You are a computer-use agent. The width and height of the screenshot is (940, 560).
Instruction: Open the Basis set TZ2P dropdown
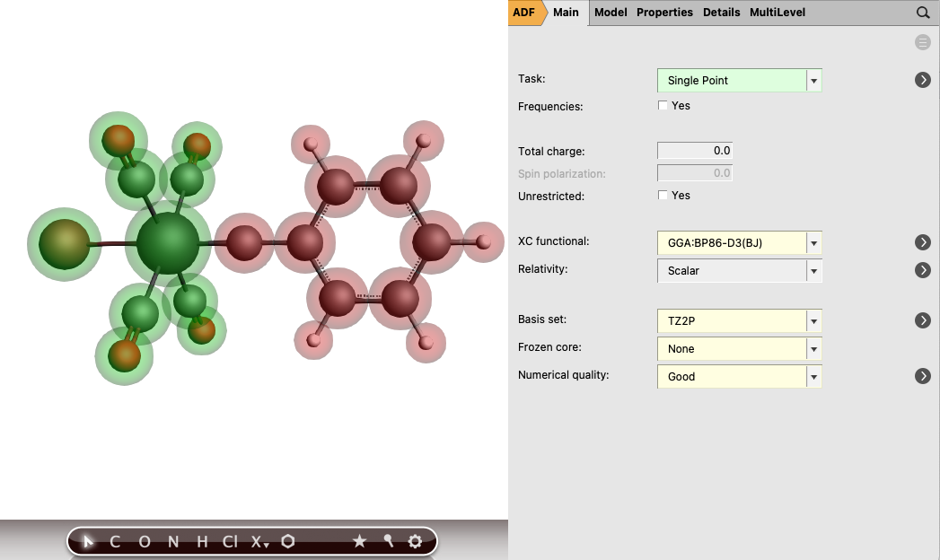(x=739, y=320)
